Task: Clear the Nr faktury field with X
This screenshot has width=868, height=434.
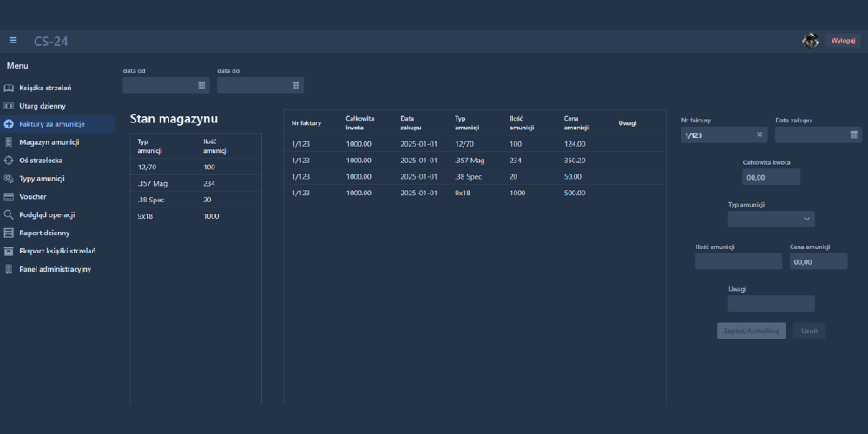Action: click(759, 135)
